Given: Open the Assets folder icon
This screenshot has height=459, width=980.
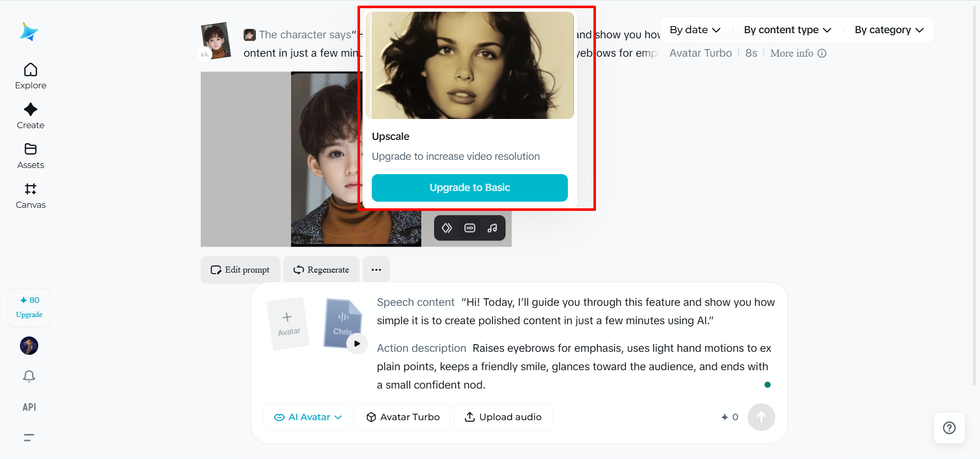Looking at the screenshot, I should pyautogui.click(x=31, y=155).
